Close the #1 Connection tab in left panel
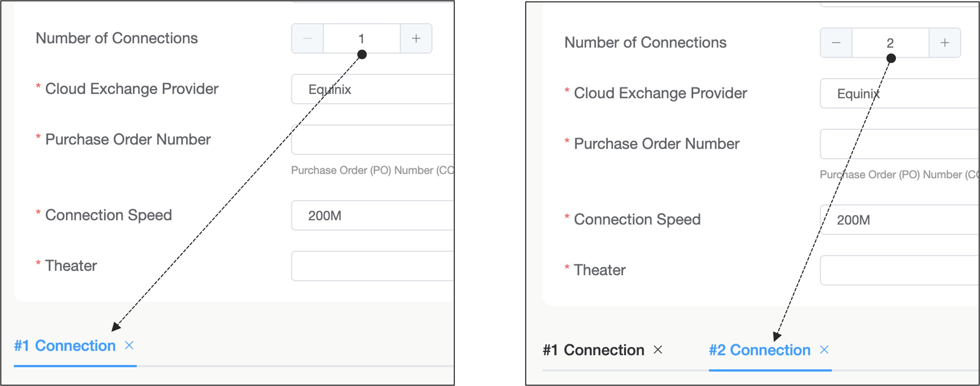Image resolution: width=980 pixels, height=386 pixels. [x=129, y=345]
